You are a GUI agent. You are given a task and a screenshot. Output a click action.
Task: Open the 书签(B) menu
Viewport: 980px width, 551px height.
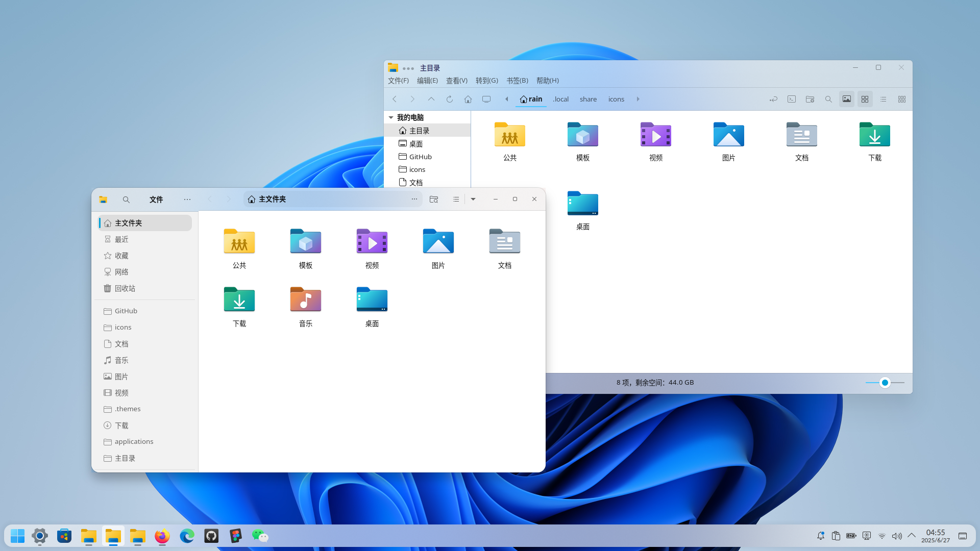[x=517, y=81]
